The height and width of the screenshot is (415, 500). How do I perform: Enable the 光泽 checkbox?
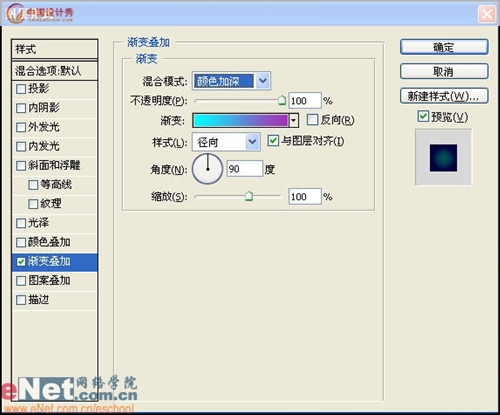point(21,223)
